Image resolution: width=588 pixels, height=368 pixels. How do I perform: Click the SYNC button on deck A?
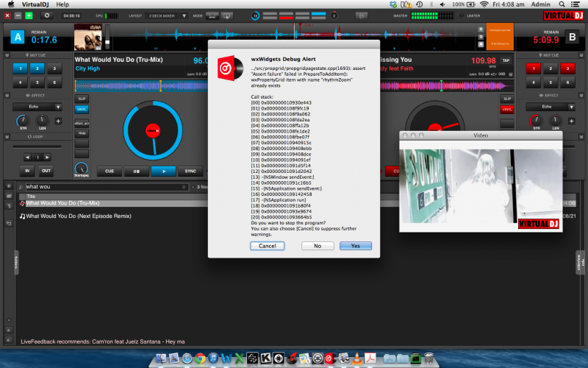point(190,171)
